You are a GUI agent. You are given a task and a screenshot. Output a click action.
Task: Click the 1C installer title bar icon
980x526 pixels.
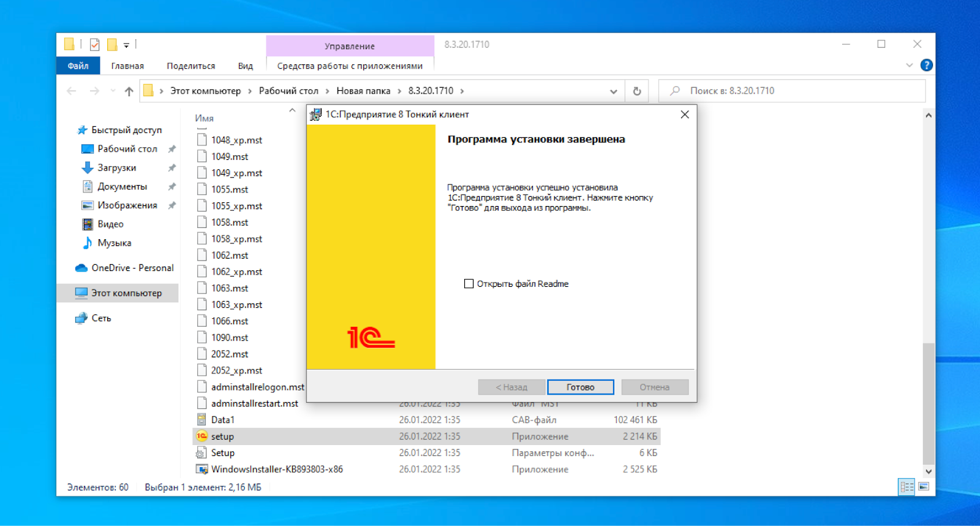(315, 115)
